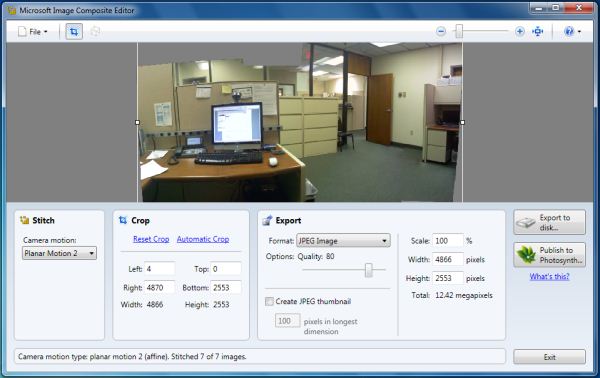This screenshot has width=600, height=378.
Task: Click the Total 12.42 megapixels text
Action: pos(452,295)
